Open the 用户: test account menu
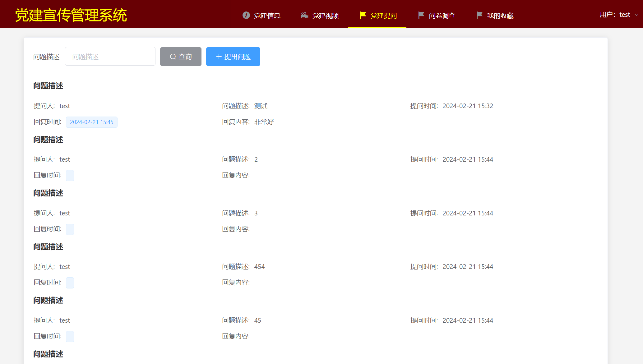 pos(615,15)
